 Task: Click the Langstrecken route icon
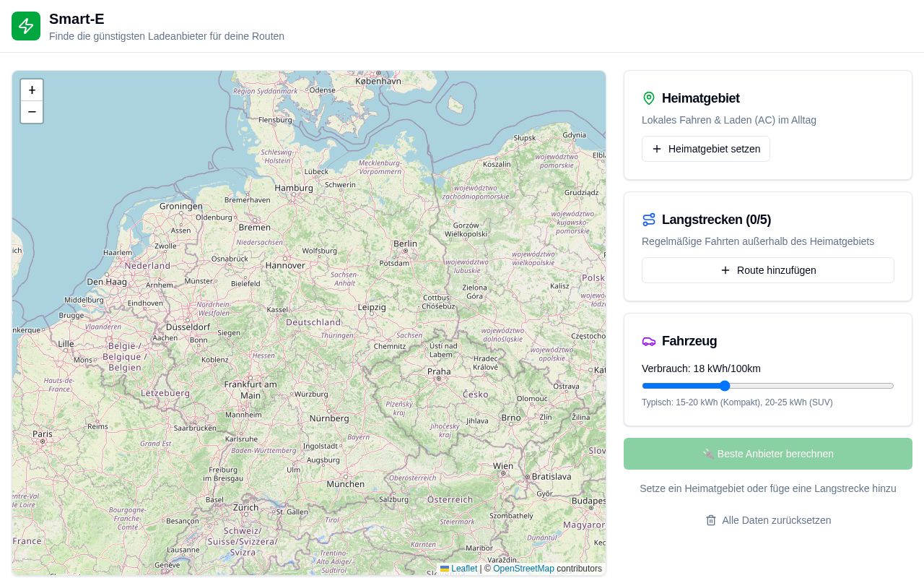coord(649,220)
